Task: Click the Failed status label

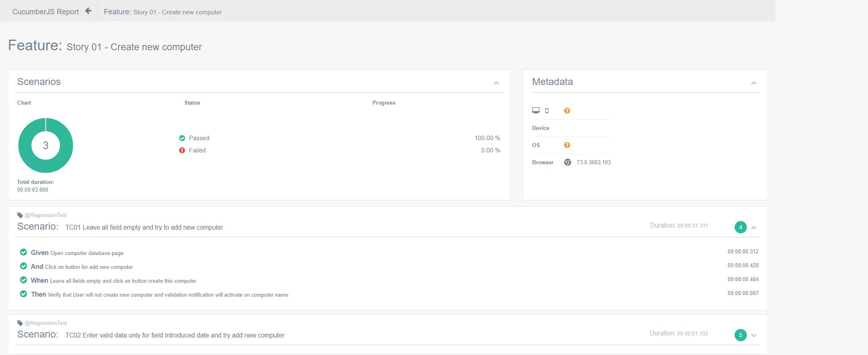Action: pos(197,150)
